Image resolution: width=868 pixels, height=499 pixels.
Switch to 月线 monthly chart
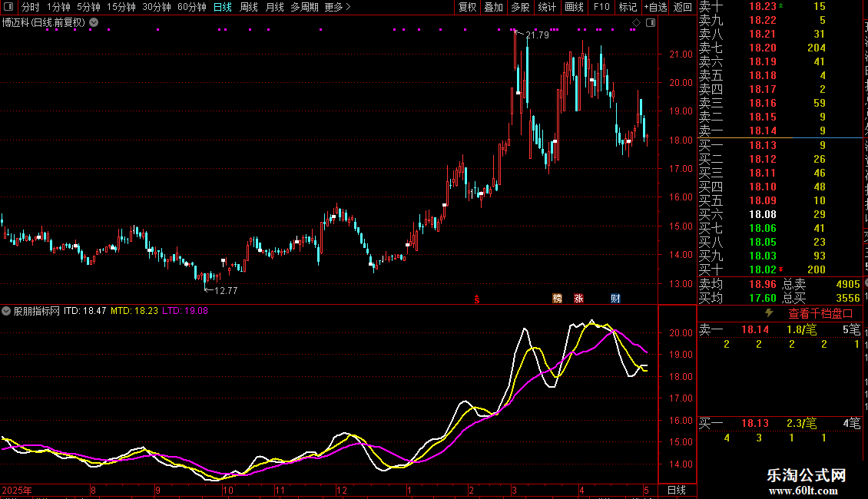(274, 7)
